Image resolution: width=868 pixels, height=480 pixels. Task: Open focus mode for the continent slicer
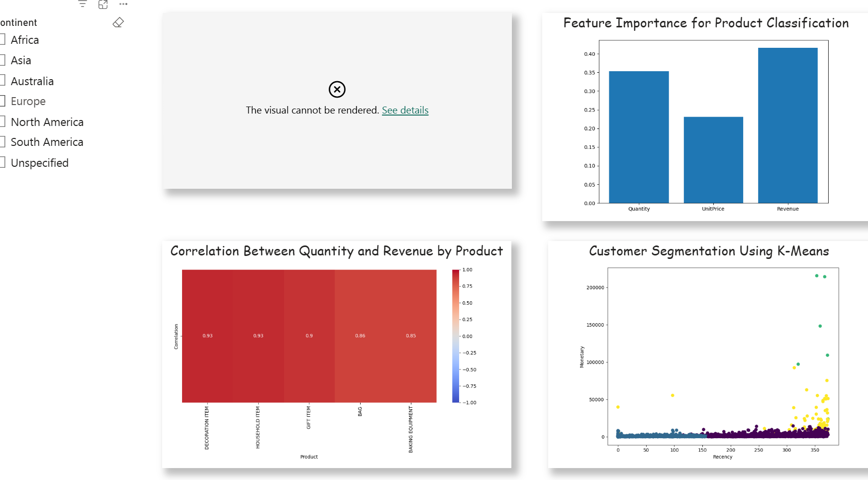103,4
